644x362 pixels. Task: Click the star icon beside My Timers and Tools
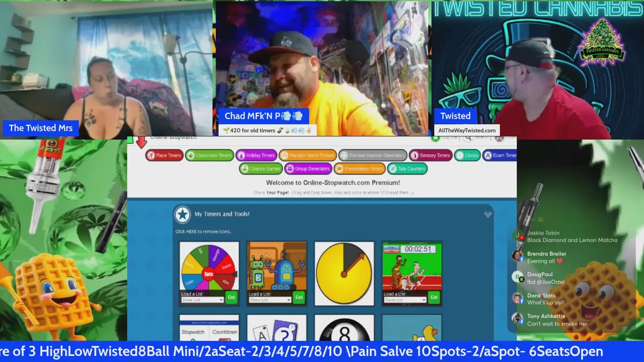pos(182,215)
